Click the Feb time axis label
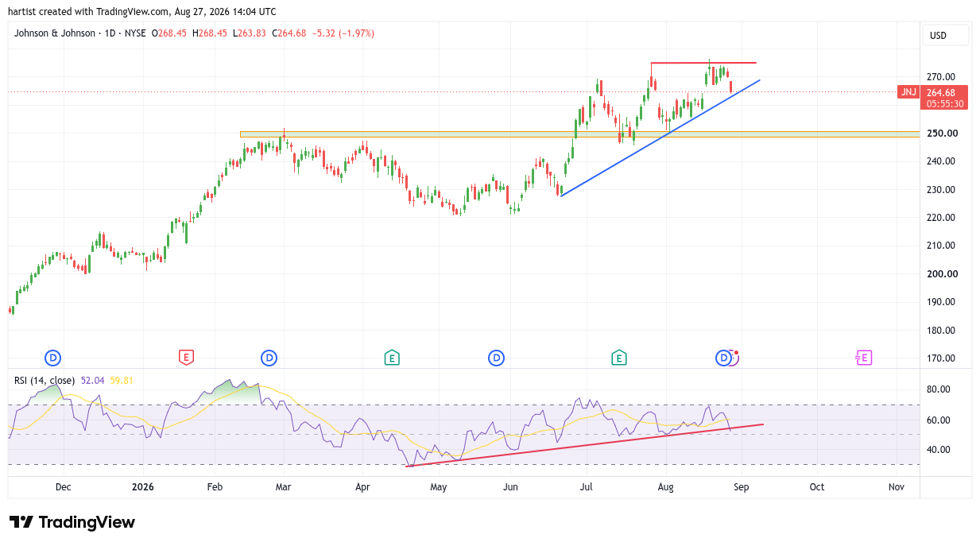This screenshot has width=980, height=546. (x=215, y=487)
